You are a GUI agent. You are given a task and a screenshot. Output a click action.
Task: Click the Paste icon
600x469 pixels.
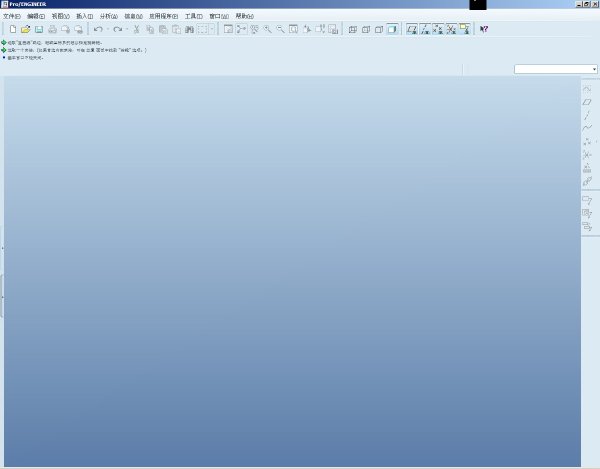click(163, 29)
